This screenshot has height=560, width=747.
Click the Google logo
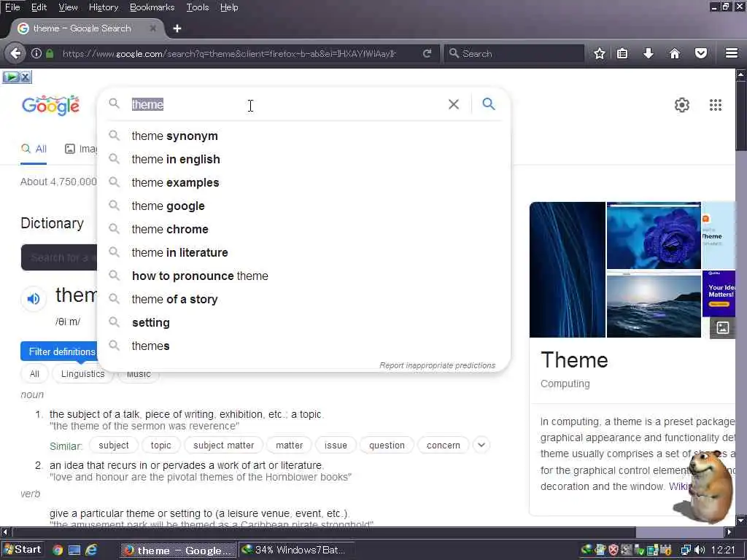(x=50, y=105)
